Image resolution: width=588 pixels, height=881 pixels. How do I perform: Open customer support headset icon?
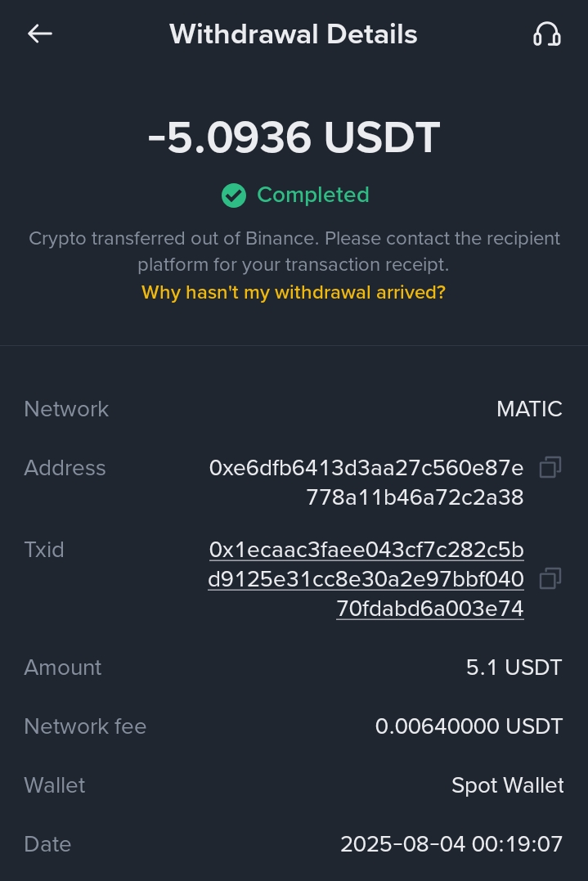pos(546,34)
